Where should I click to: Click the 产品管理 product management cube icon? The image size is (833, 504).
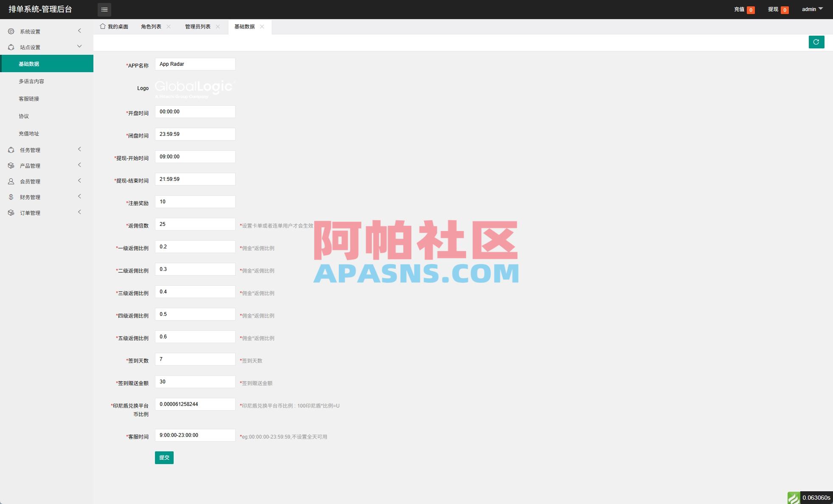[x=11, y=165]
